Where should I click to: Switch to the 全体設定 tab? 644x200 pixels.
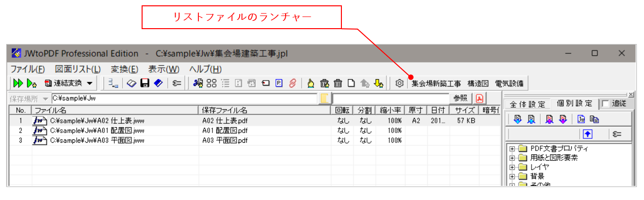[x=527, y=104]
